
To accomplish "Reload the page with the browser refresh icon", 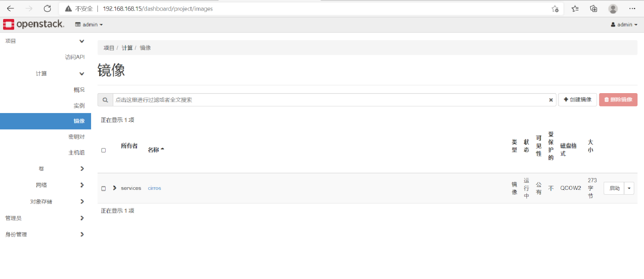I will pyautogui.click(x=47, y=8).
